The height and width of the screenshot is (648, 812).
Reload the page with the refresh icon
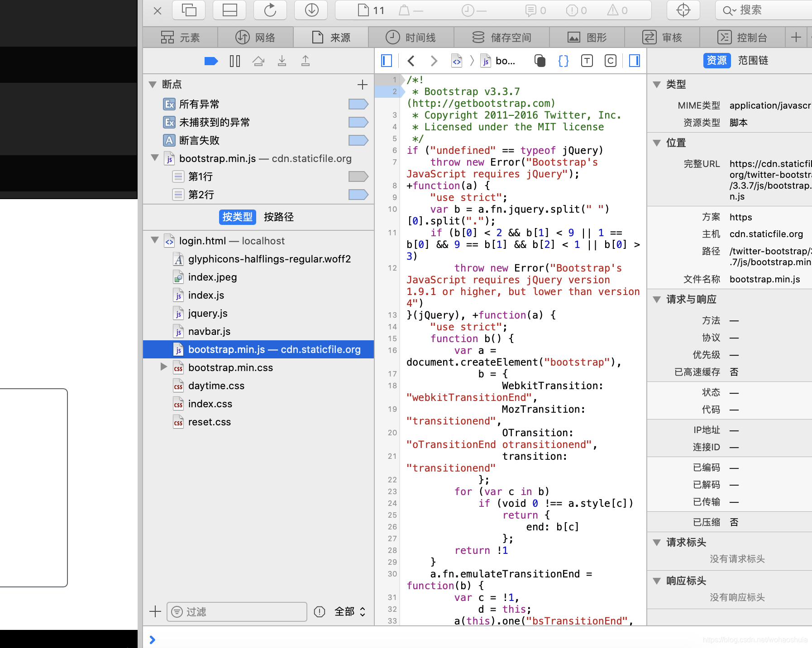click(x=270, y=10)
